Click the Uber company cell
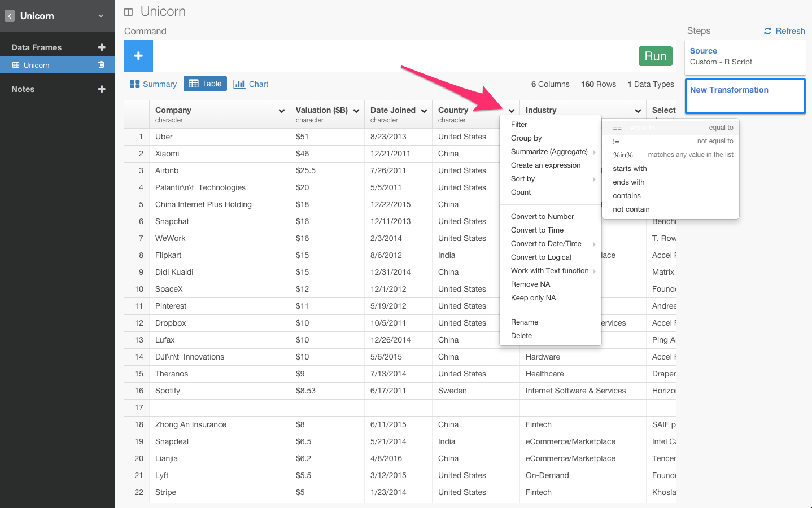This screenshot has height=508, width=812. point(220,137)
